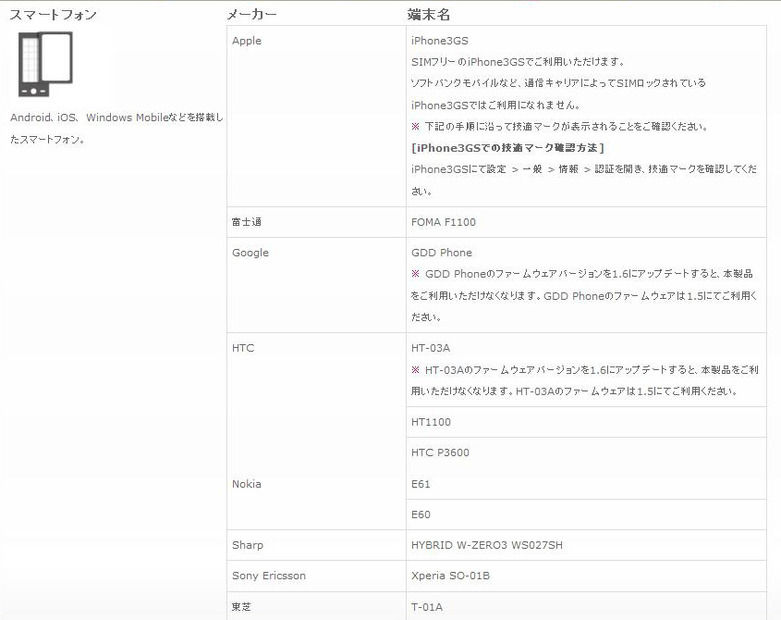
Task: Click the '※ HT-03Aのファームウェア' note line
Action: tap(585, 380)
